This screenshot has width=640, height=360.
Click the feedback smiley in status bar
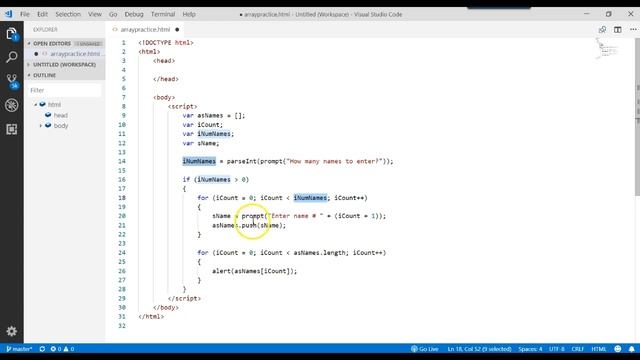point(618,349)
